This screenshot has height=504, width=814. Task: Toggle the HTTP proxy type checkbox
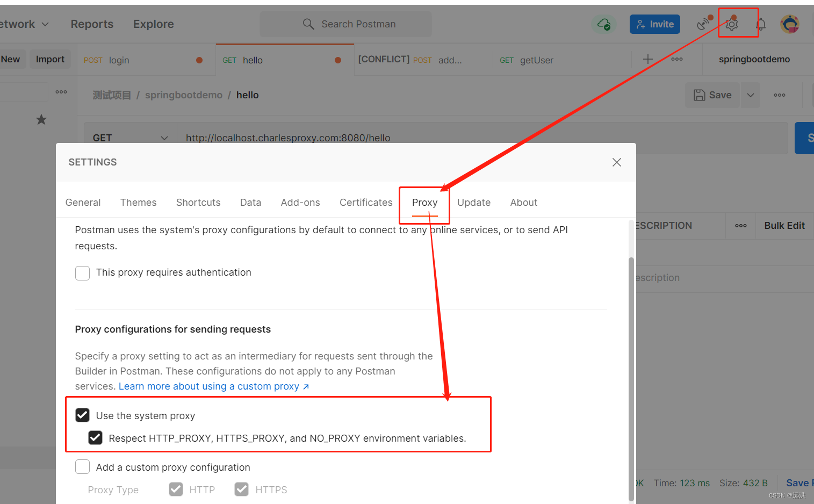[176, 489]
